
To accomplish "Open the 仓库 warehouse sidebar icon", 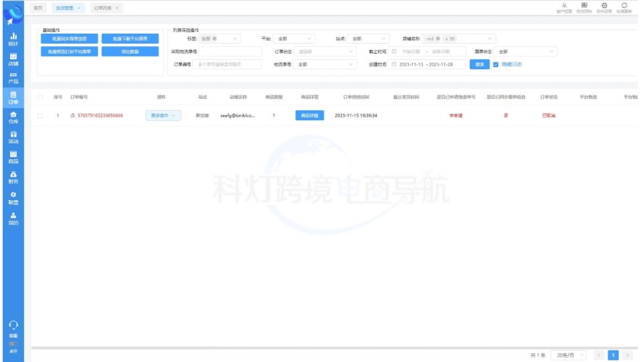I will [13, 118].
